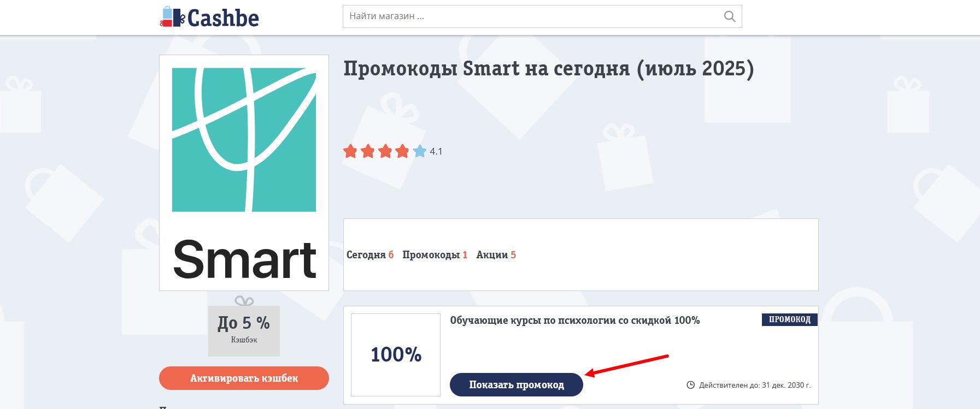The width and height of the screenshot is (980, 409).
Task: Click the first red rating star
Action: [x=350, y=151]
